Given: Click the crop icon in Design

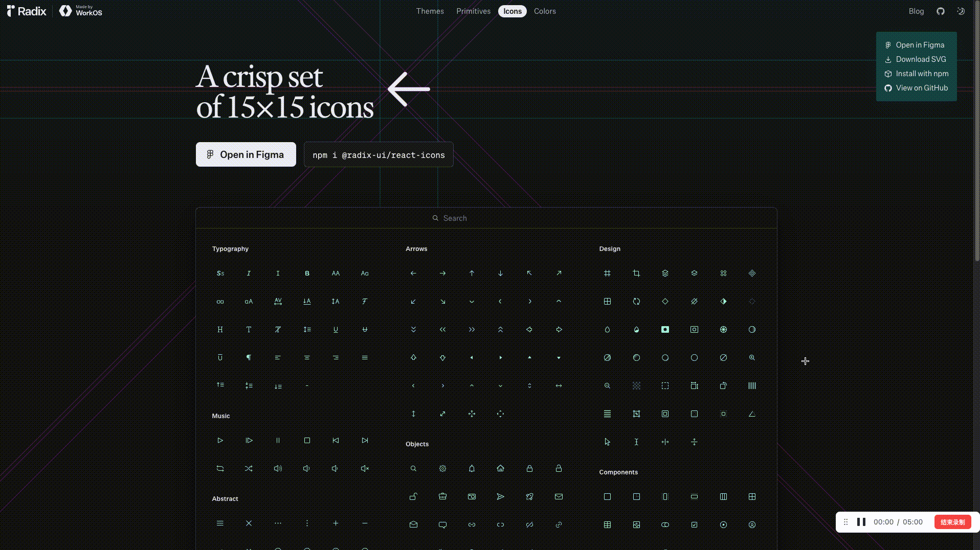Looking at the screenshot, I should pos(636,273).
